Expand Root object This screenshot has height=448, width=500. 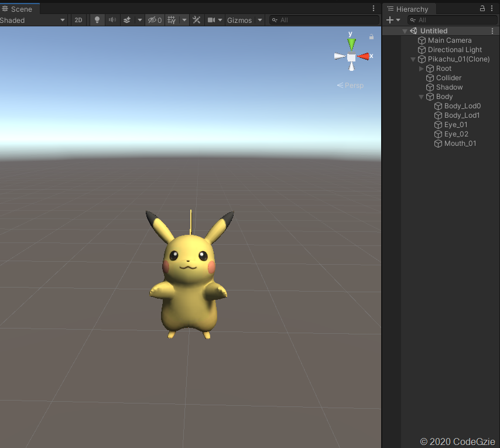click(x=421, y=69)
